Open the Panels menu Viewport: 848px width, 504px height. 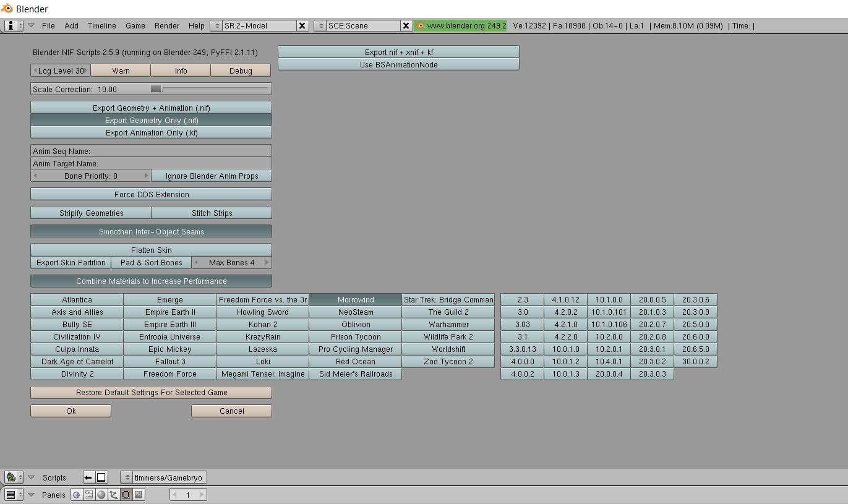point(54,495)
